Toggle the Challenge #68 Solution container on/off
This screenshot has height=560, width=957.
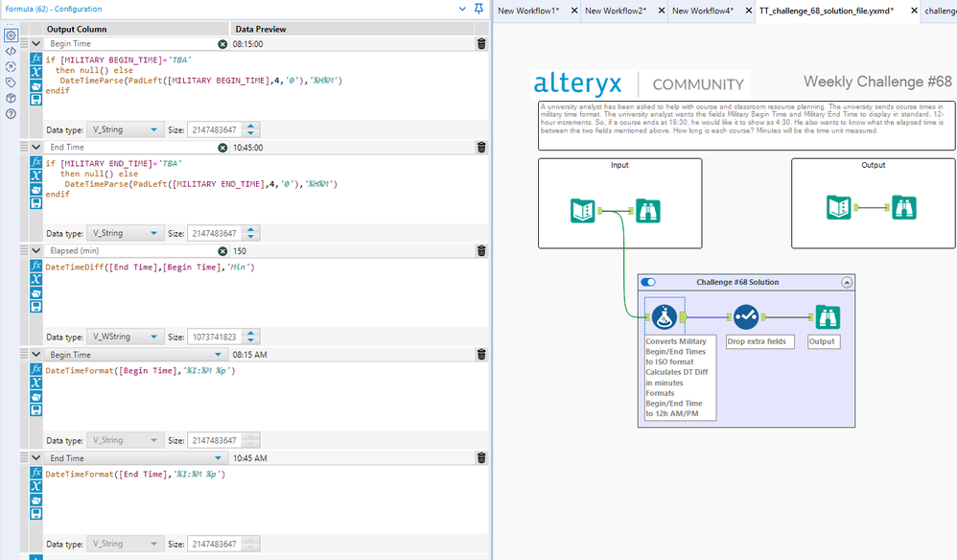[649, 282]
